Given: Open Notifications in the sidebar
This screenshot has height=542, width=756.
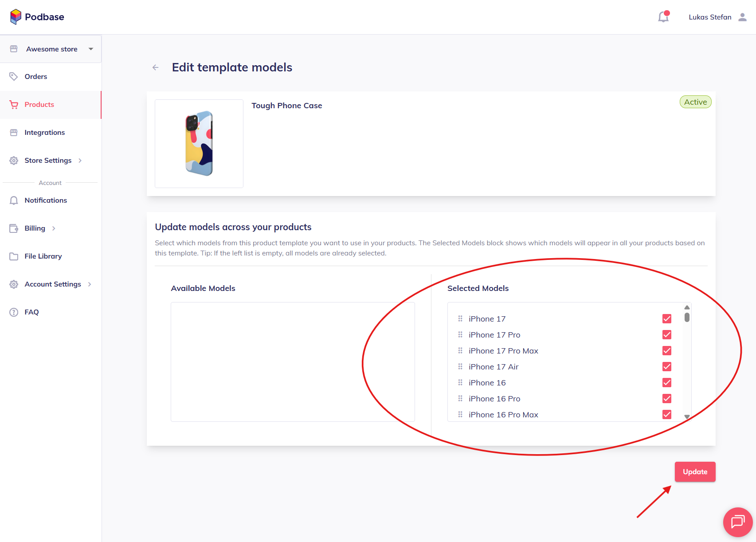Looking at the screenshot, I should coord(46,200).
